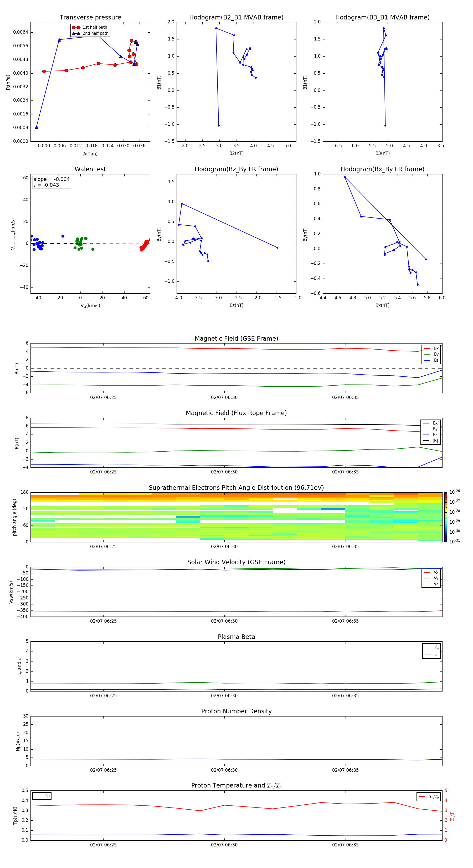The height and width of the screenshot is (868, 473).
Task: Click the 'V_remaining(km/s)' y-axis label
Action: point(13,234)
